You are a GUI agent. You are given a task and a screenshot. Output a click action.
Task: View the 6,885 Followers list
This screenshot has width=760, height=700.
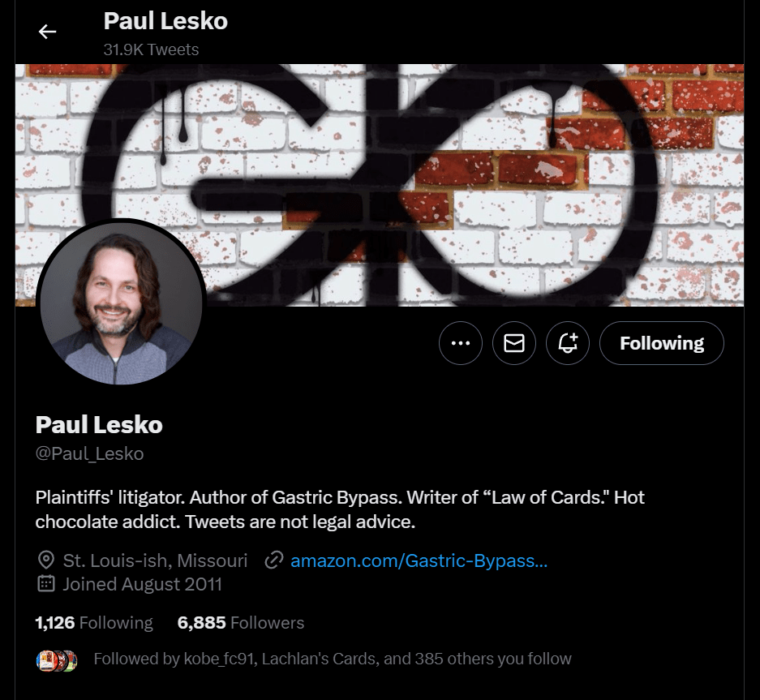(x=241, y=623)
